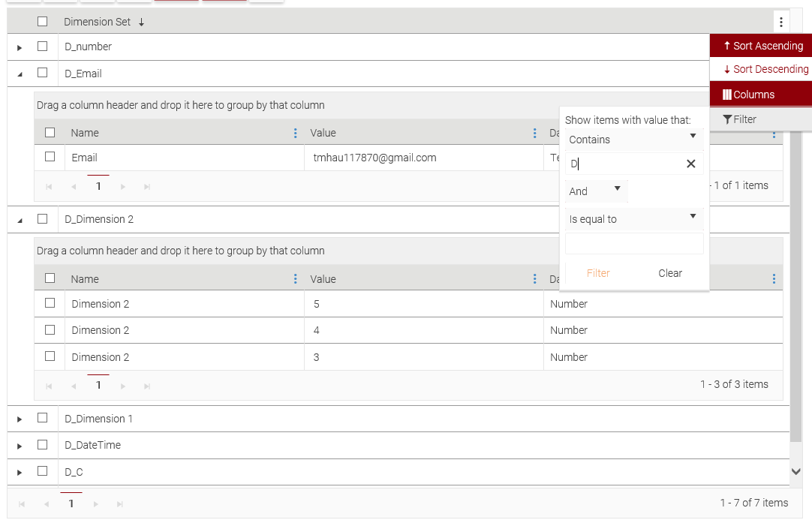
Task: Tick the D_number row checkbox
Action: tap(43, 47)
